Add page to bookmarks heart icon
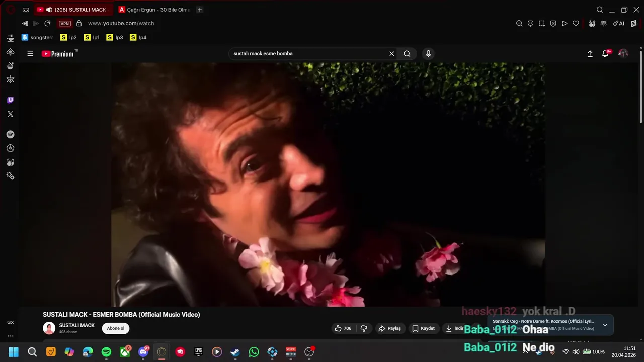 click(576, 23)
